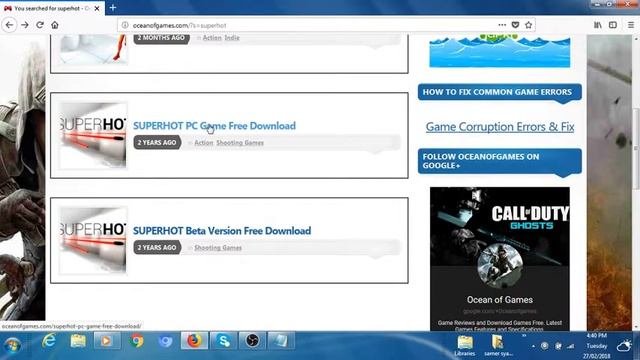Open SUPERHOT PC Game Free Download link

214,126
